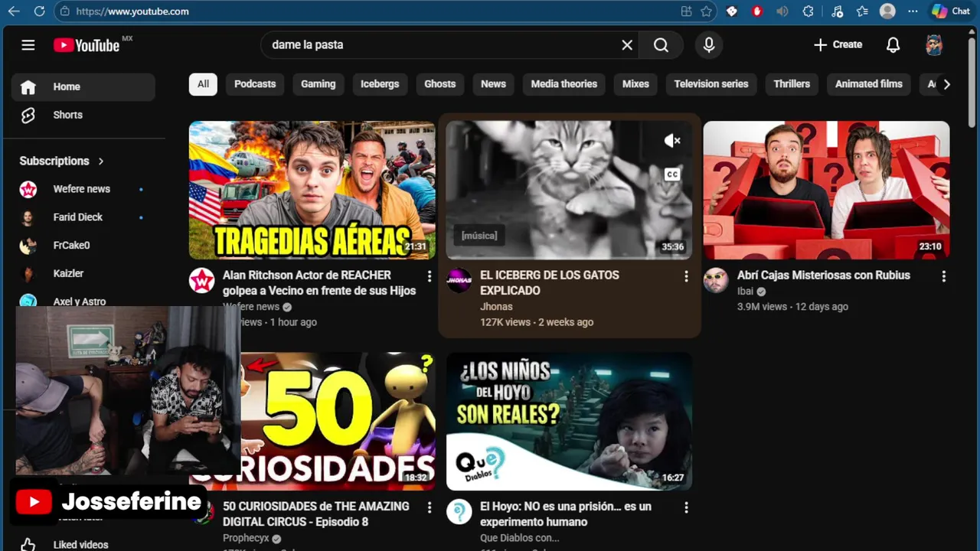Image resolution: width=980 pixels, height=551 pixels.
Task: Select the All filter chip
Action: (x=203, y=84)
